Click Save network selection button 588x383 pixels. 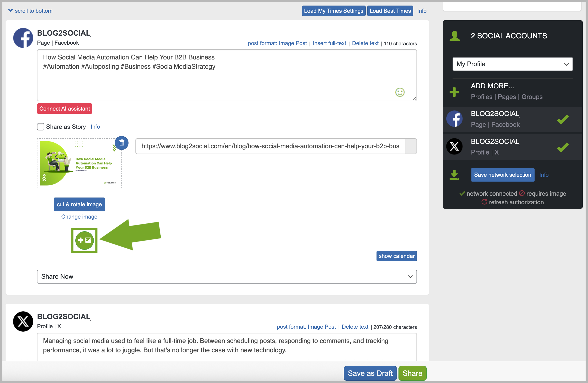[x=502, y=175]
